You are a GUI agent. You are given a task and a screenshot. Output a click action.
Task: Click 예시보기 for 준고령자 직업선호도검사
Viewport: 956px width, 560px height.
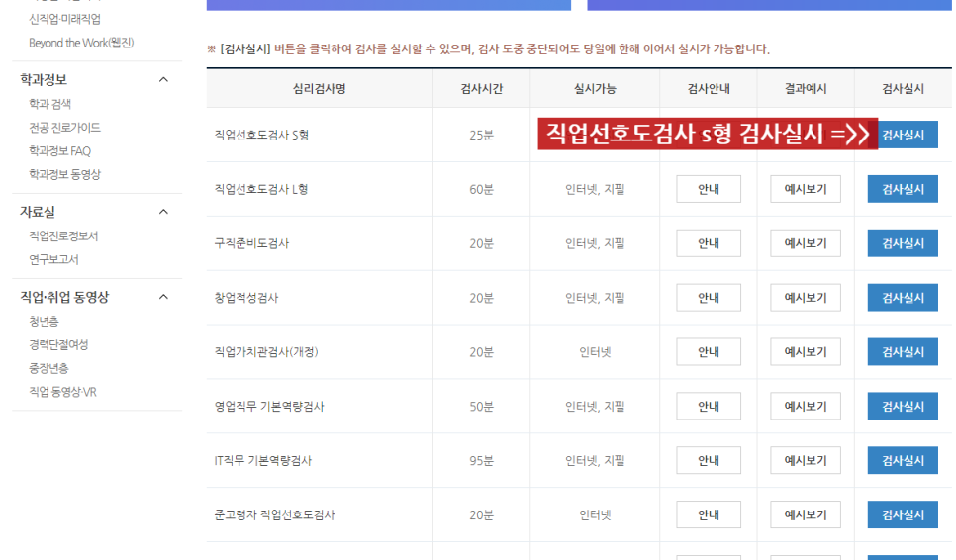(x=806, y=514)
